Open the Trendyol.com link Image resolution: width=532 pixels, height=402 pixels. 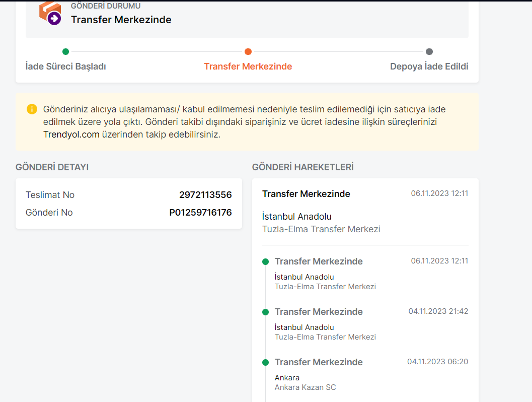click(x=71, y=135)
